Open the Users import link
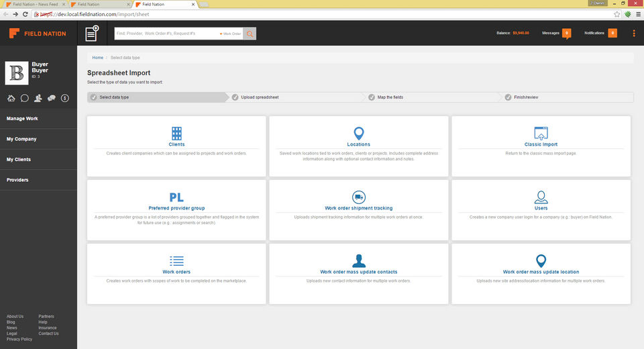 (x=541, y=208)
